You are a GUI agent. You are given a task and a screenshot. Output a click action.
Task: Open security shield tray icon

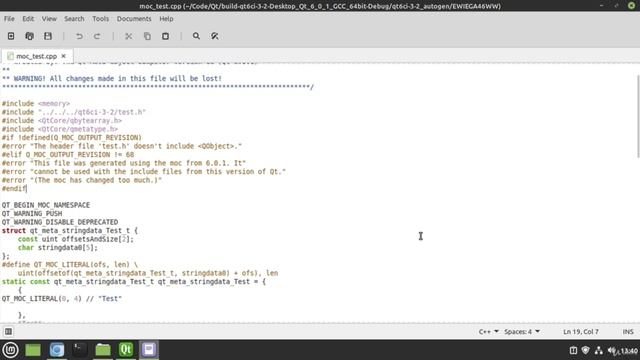(x=586, y=350)
